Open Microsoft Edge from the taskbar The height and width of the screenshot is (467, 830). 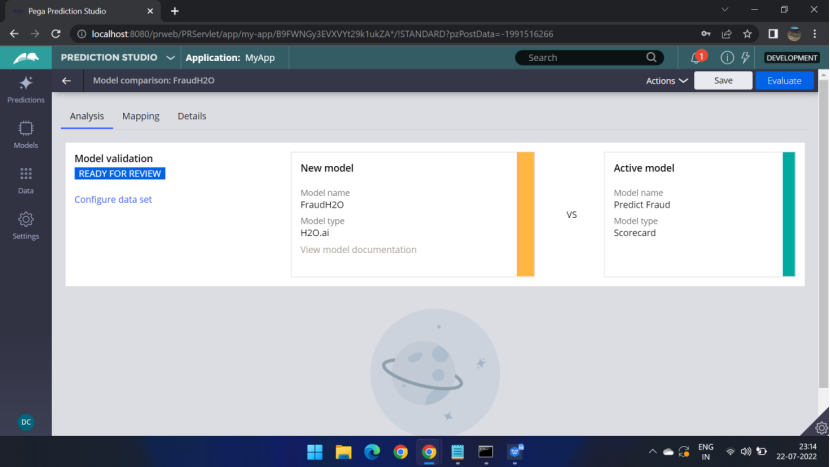[372, 452]
